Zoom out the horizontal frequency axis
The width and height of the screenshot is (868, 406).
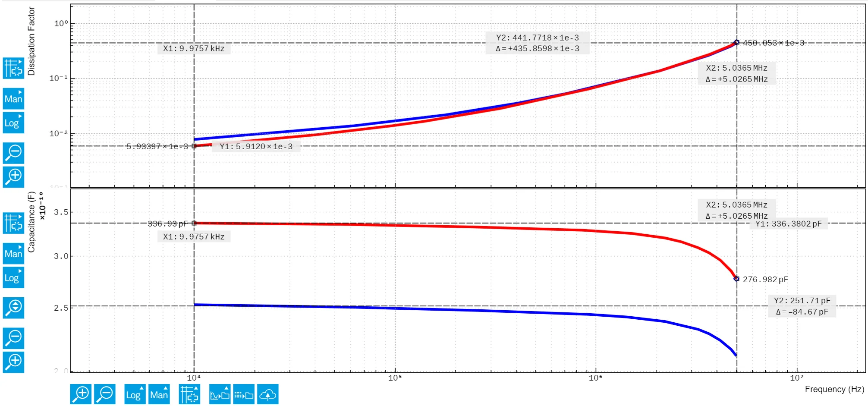105,394
